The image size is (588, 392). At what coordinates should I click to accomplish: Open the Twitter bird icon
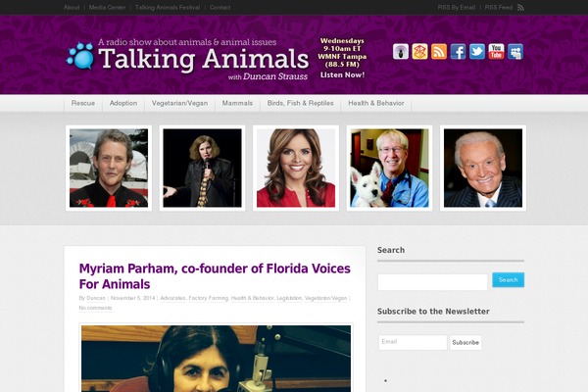click(477, 51)
